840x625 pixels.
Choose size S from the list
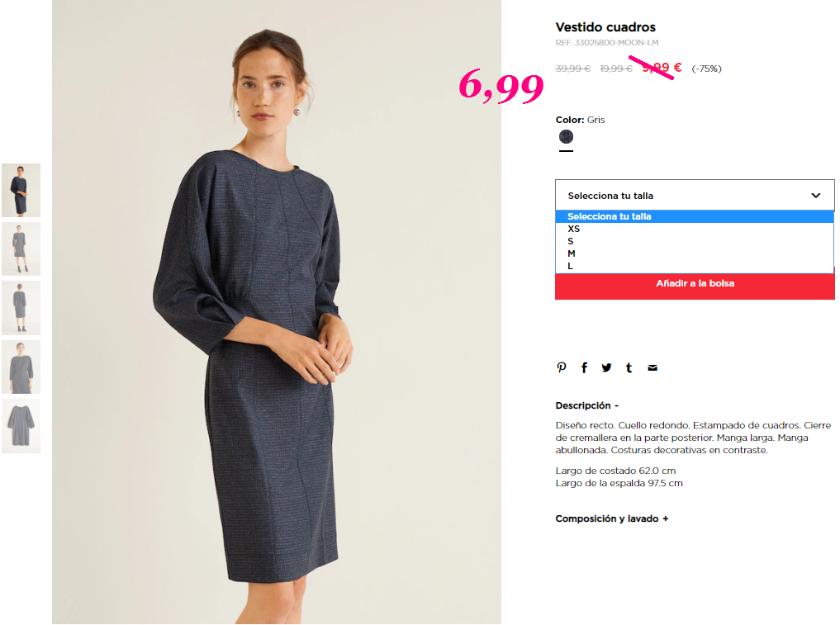click(695, 241)
